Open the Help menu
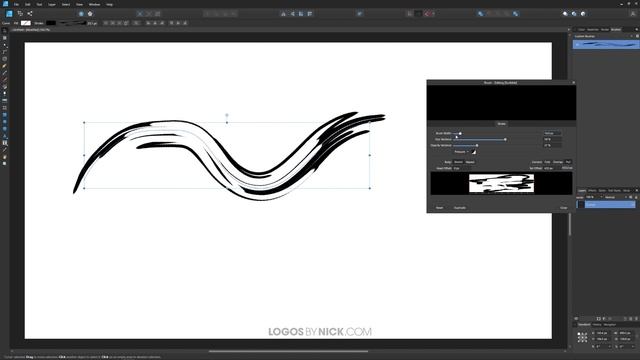 coord(109,4)
